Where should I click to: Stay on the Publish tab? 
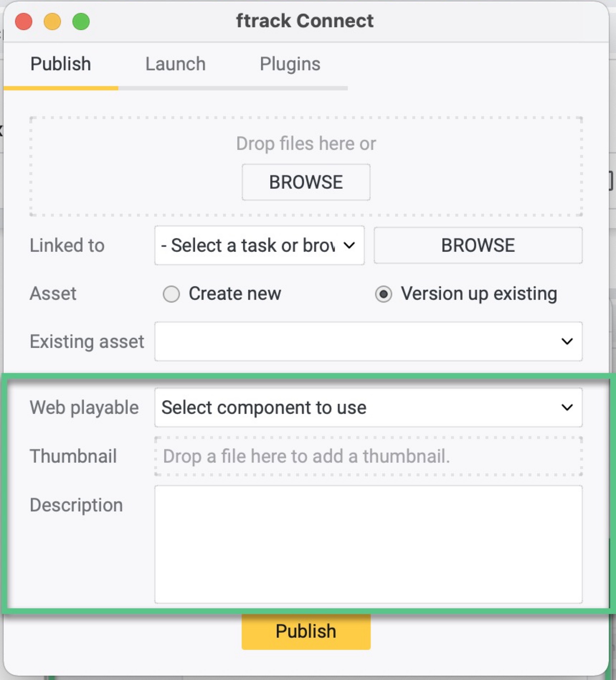(60, 64)
